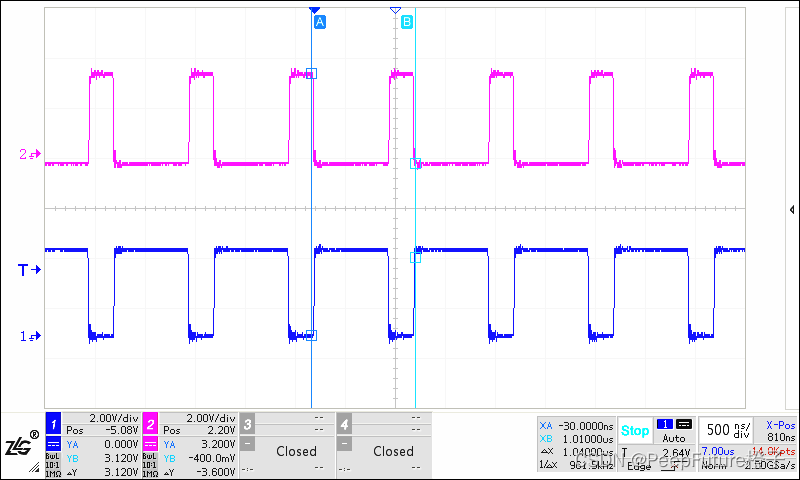Click trigger source channel 1 badge
This screenshot has width=800, height=480.
(x=665, y=424)
